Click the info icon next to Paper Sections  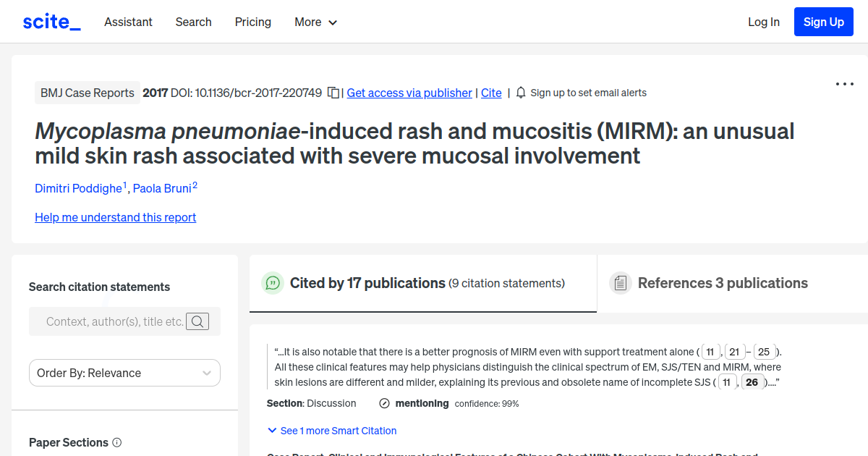(117, 442)
